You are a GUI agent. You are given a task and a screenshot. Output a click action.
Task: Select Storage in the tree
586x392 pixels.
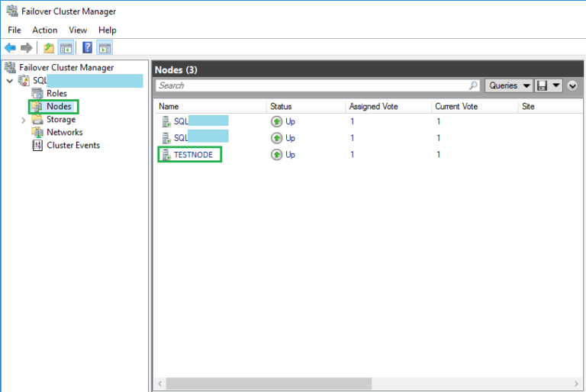click(61, 120)
